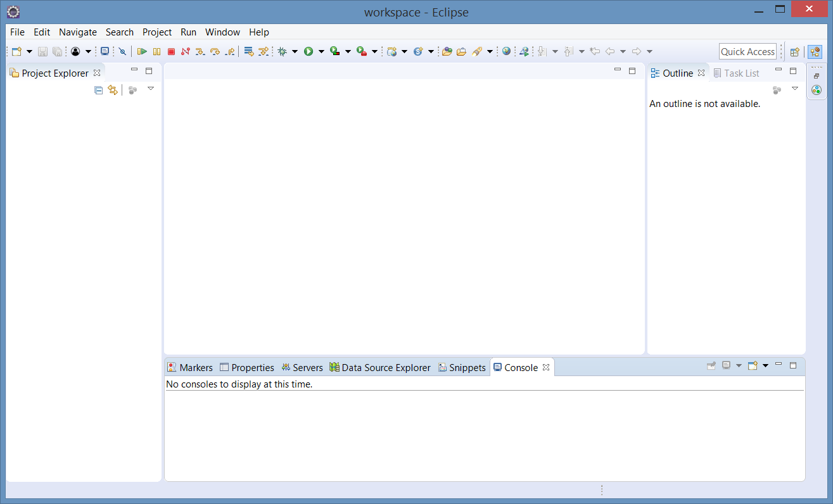Toggle Pin Console button
The height and width of the screenshot is (504, 833).
(711, 365)
